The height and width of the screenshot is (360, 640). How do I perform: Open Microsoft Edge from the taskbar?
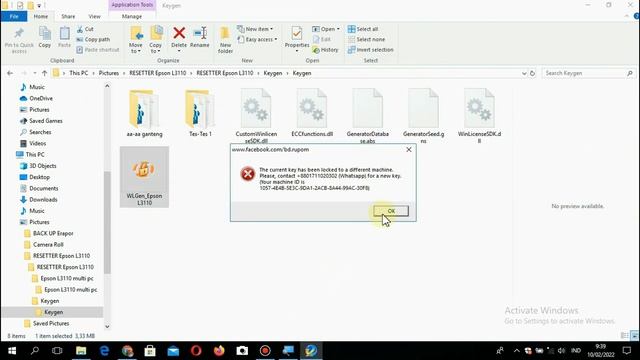(x=104, y=351)
